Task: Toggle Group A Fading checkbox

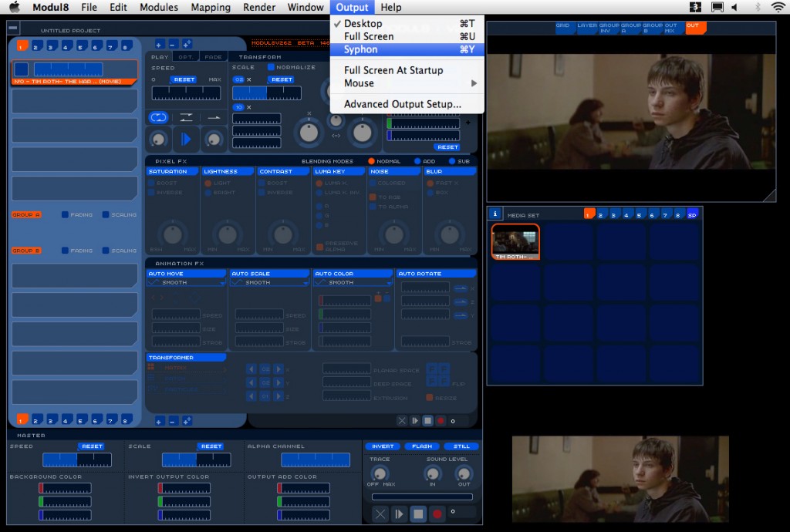Action: (65, 214)
